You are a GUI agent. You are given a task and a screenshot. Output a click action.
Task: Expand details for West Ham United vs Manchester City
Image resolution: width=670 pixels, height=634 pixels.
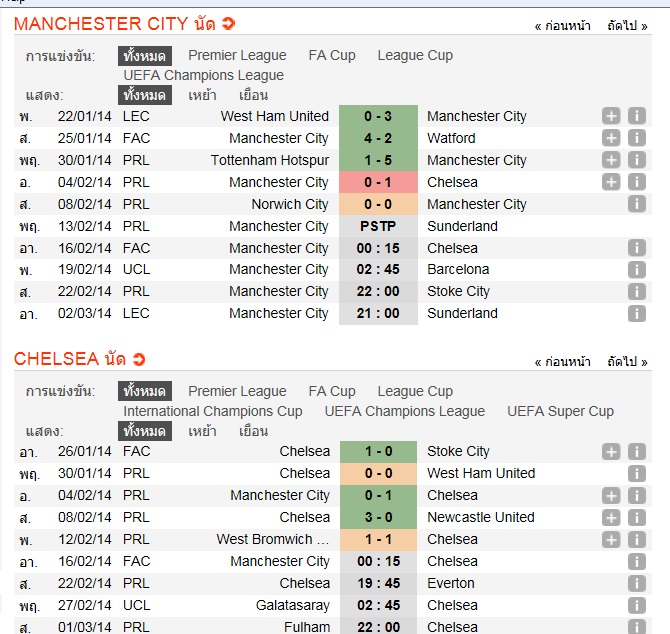611,116
